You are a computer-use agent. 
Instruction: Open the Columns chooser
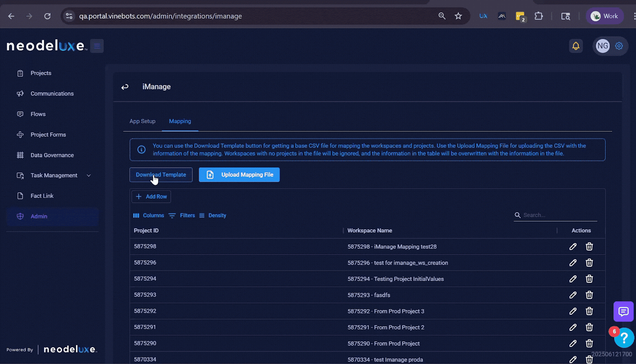[x=148, y=215]
